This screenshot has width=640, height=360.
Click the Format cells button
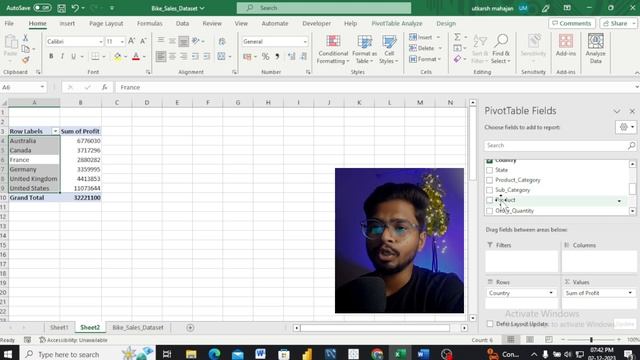point(425,59)
